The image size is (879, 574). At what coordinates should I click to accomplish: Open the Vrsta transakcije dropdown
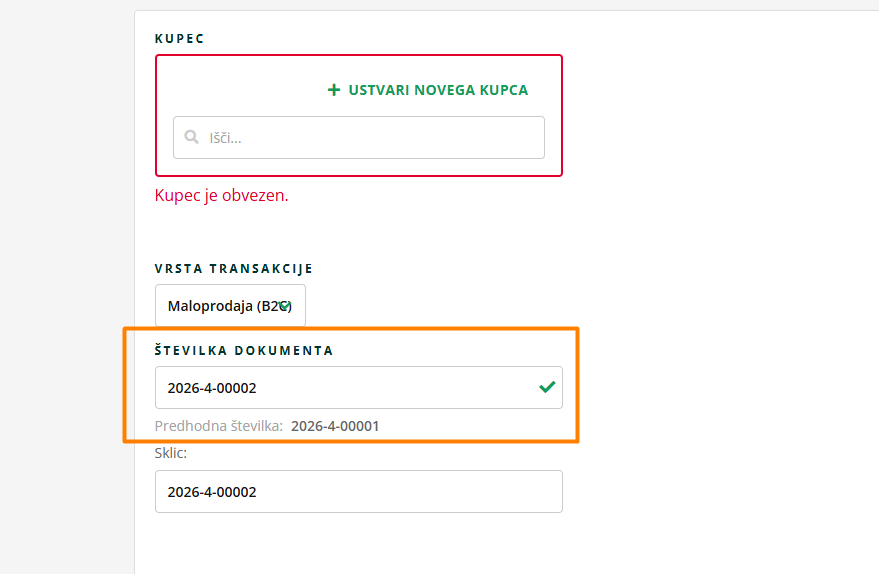click(230, 306)
